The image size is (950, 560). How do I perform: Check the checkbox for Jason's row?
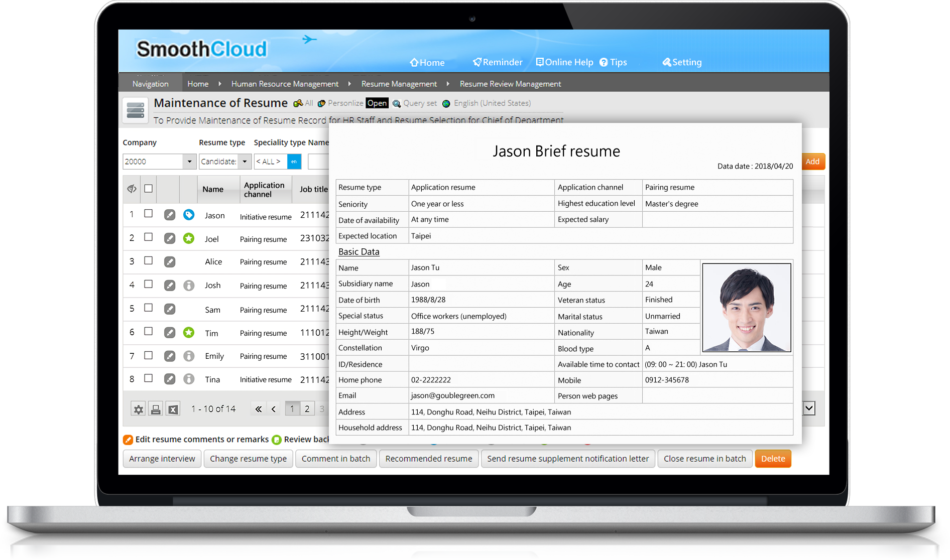click(148, 213)
